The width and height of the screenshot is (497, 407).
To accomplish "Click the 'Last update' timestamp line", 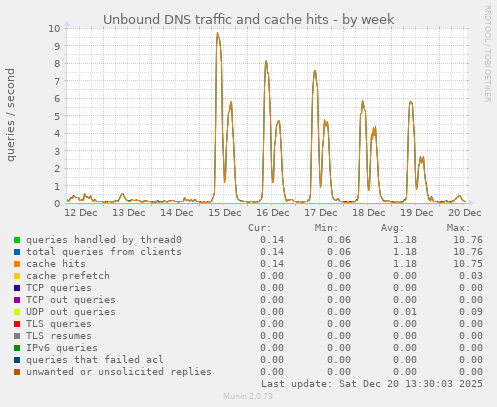I will (x=372, y=384).
